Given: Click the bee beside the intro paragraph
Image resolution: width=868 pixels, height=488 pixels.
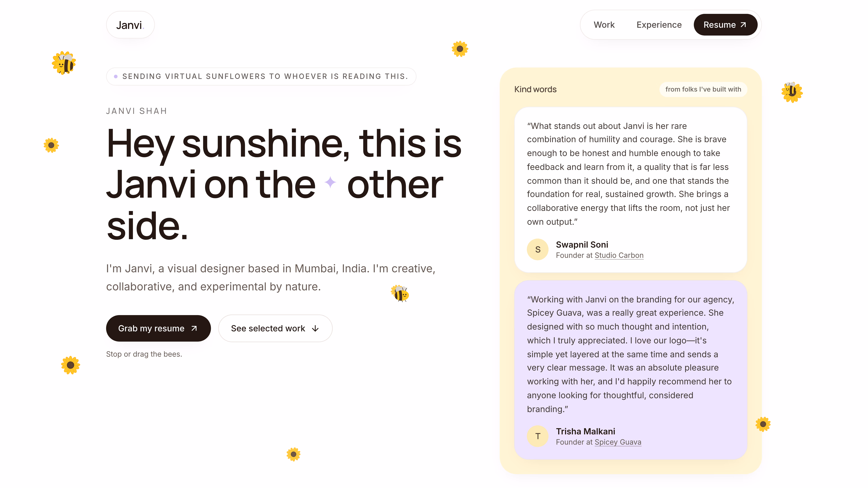Looking at the screenshot, I should tap(400, 293).
